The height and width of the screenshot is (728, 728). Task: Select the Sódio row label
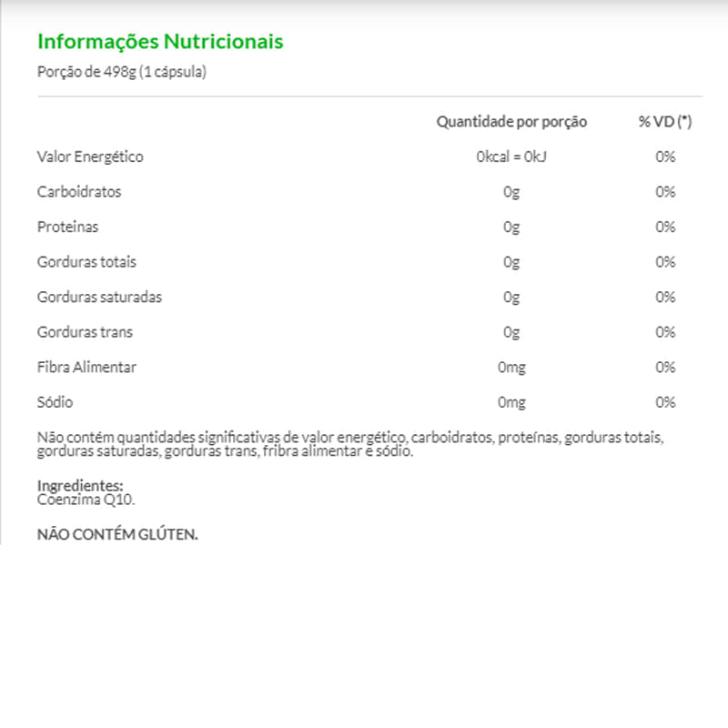click(x=55, y=402)
